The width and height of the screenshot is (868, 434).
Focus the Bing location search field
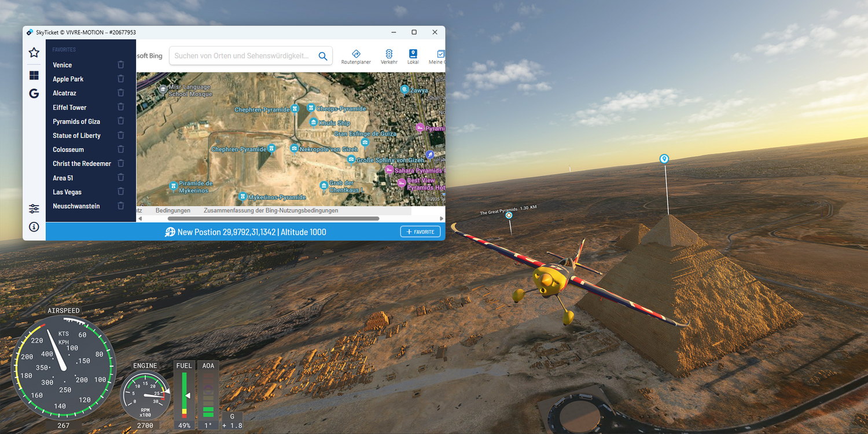[x=242, y=56]
